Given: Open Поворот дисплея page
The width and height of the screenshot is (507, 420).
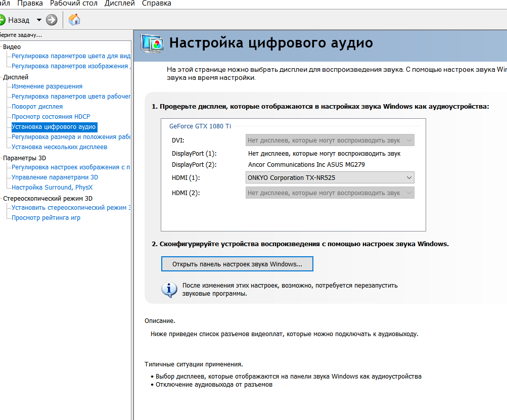Looking at the screenshot, I should [37, 106].
